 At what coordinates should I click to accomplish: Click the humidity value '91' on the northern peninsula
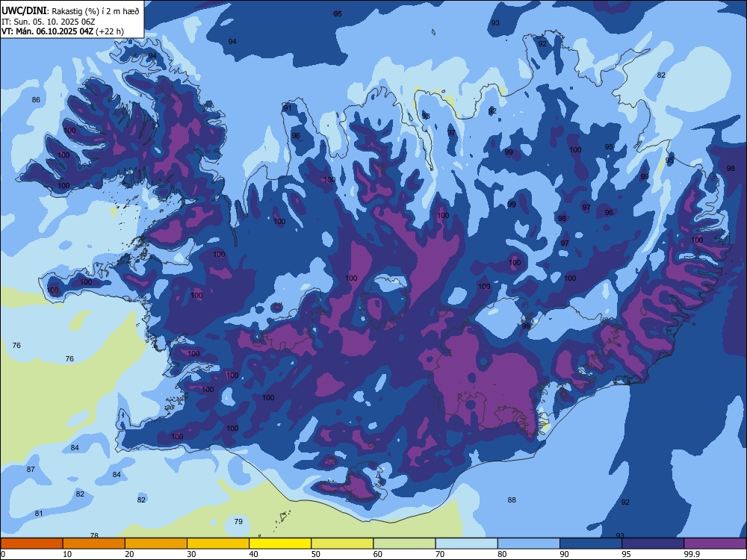coord(288,108)
